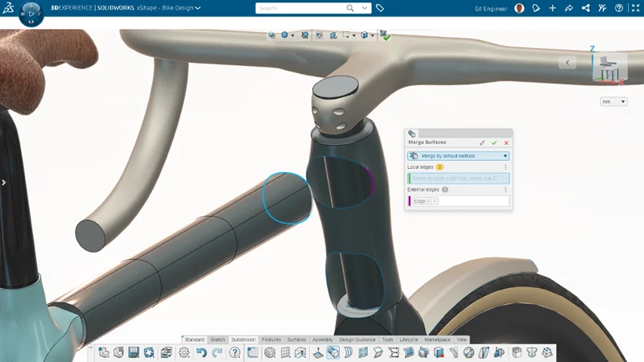Remove Edge.1 from External edges

[435, 201]
